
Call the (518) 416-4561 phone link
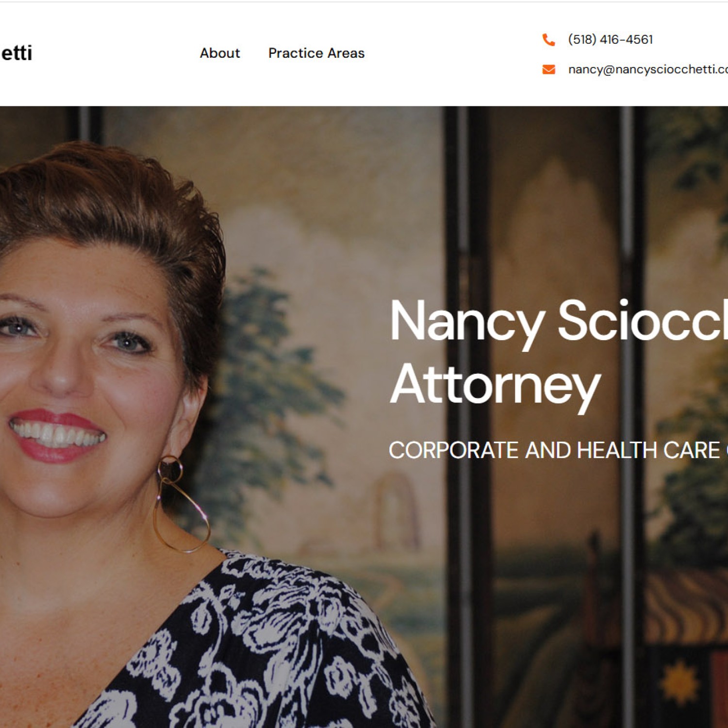611,39
